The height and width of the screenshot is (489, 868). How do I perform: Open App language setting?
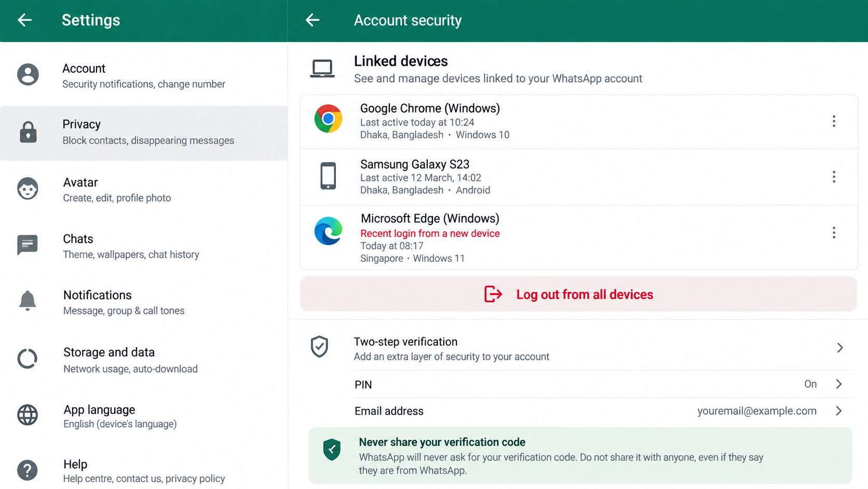(144, 416)
